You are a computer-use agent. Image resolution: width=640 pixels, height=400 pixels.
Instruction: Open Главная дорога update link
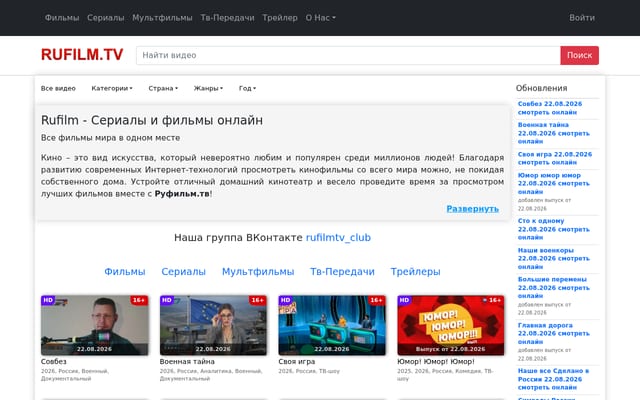(x=553, y=333)
